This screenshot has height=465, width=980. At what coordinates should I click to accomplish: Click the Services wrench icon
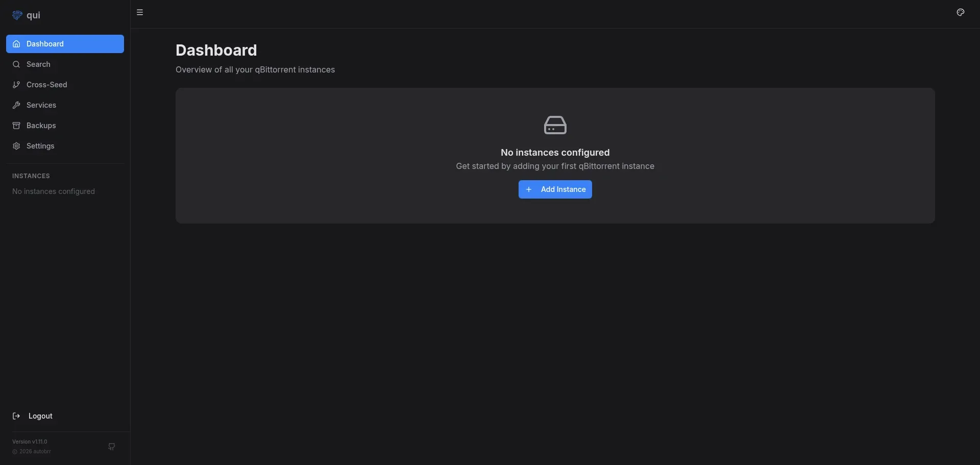[x=16, y=105]
